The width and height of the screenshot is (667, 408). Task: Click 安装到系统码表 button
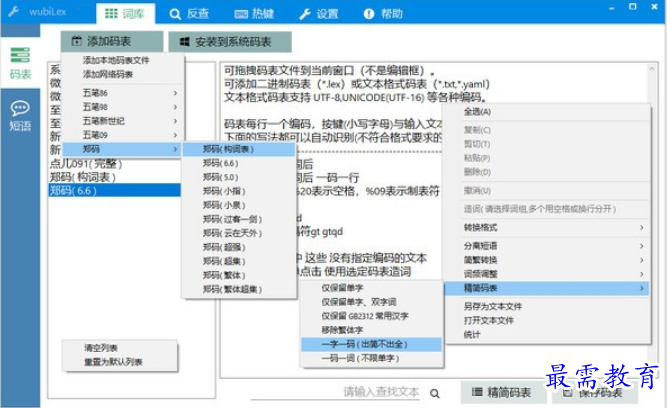tap(230, 42)
